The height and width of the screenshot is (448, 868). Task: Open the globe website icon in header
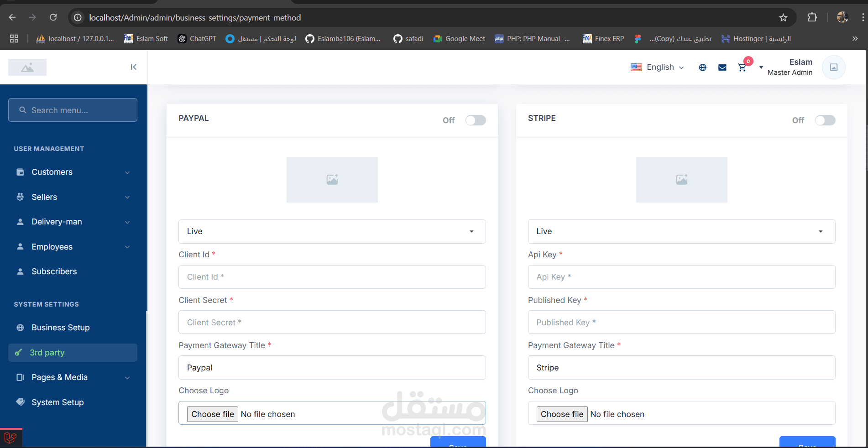(x=703, y=68)
